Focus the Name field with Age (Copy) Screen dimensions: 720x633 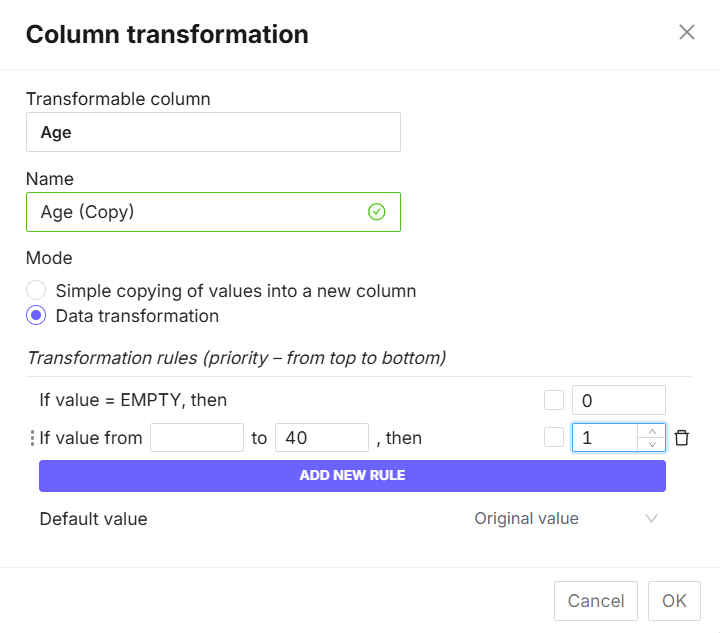coord(200,212)
